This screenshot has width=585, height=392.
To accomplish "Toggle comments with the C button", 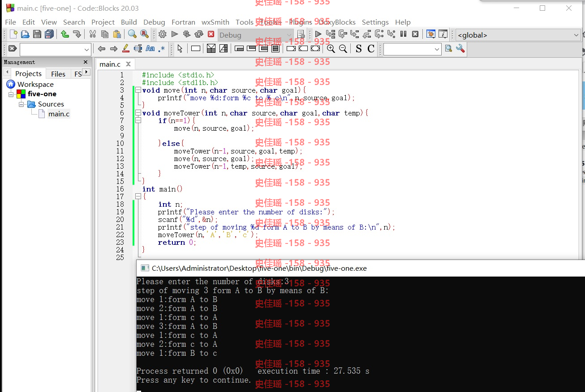I will click(371, 49).
